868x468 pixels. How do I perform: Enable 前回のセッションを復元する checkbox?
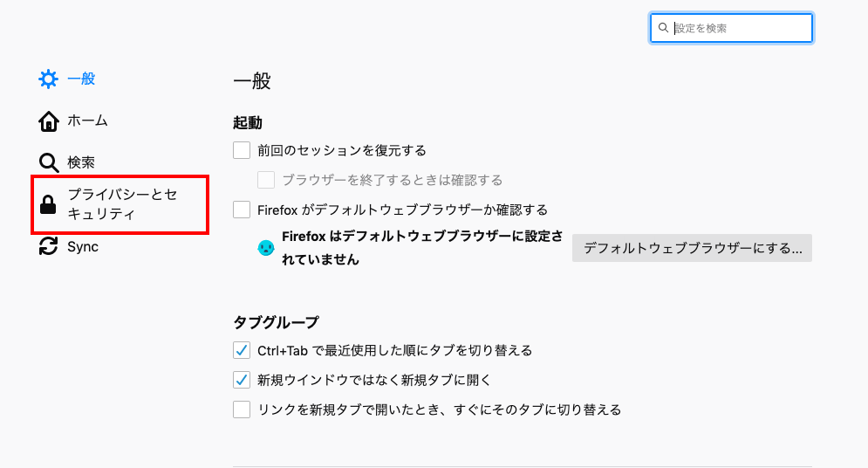click(242, 150)
